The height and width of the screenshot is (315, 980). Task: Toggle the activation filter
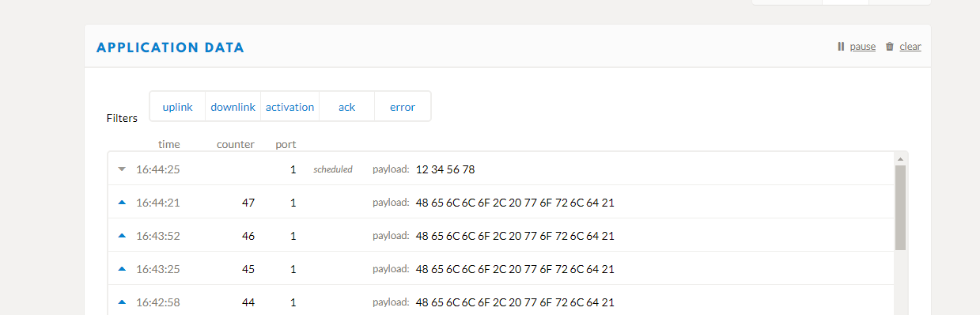(289, 107)
